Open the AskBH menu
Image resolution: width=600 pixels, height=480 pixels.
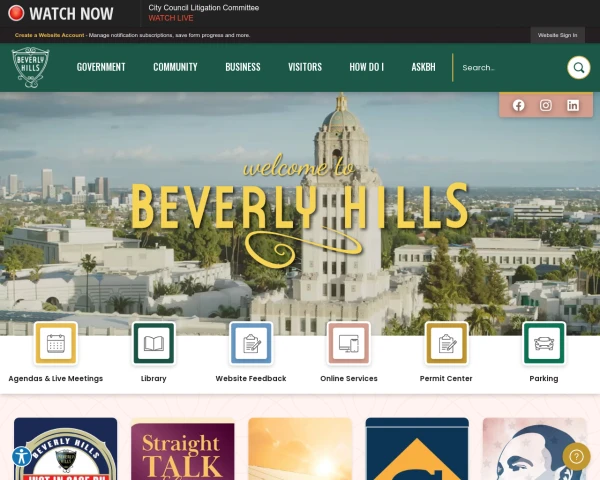point(423,67)
